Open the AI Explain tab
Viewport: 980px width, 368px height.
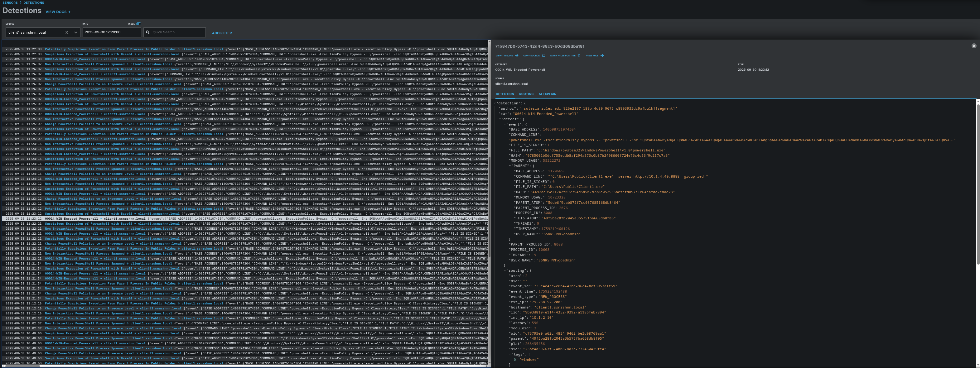point(547,94)
